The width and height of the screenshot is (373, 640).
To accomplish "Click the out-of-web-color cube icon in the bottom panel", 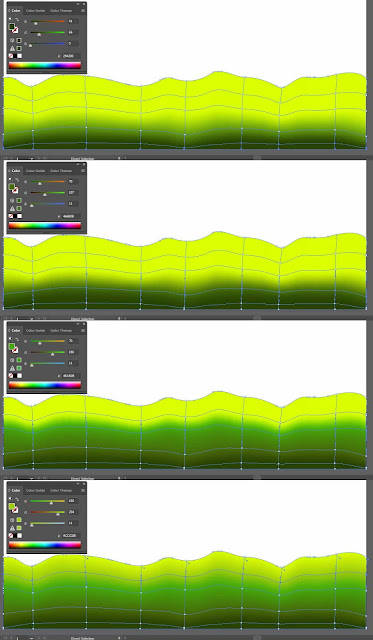I will pyautogui.click(x=12, y=520).
